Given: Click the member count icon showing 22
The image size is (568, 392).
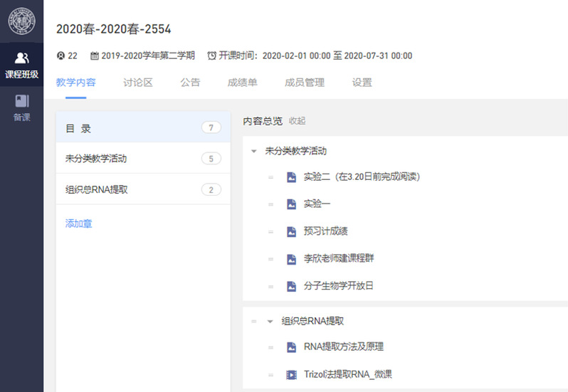Looking at the screenshot, I should (61, 55).
